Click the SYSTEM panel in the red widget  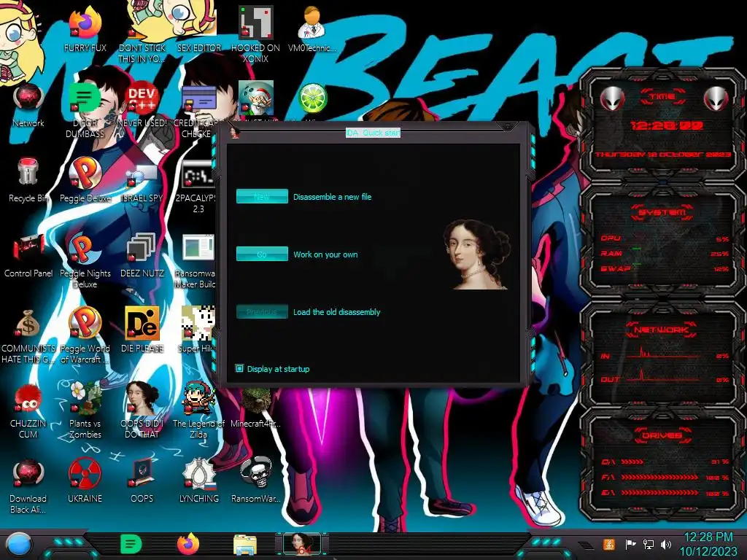point(662,241)
